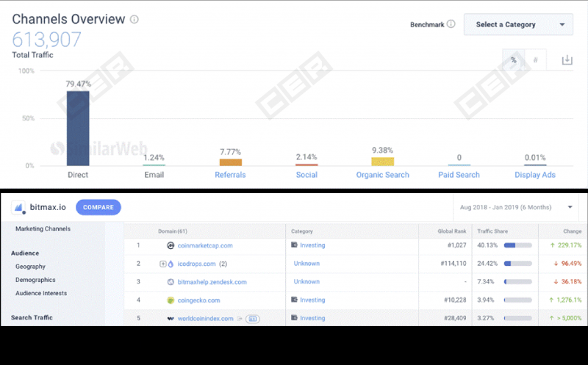Open the Paid Search channel link
The image size is (588, 365).
coord(459,175)
